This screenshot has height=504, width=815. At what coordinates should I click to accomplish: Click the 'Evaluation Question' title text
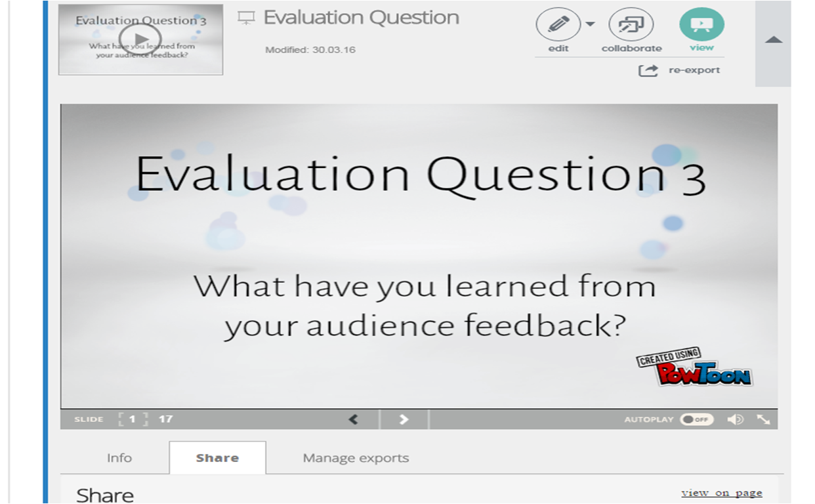(362, 18)
